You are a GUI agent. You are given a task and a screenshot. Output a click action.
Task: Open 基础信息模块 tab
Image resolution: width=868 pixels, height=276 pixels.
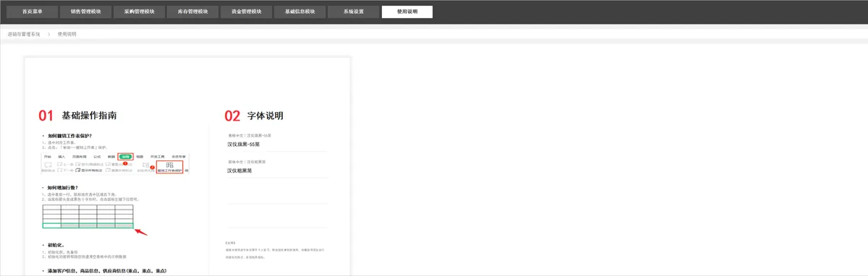point(299,12)
